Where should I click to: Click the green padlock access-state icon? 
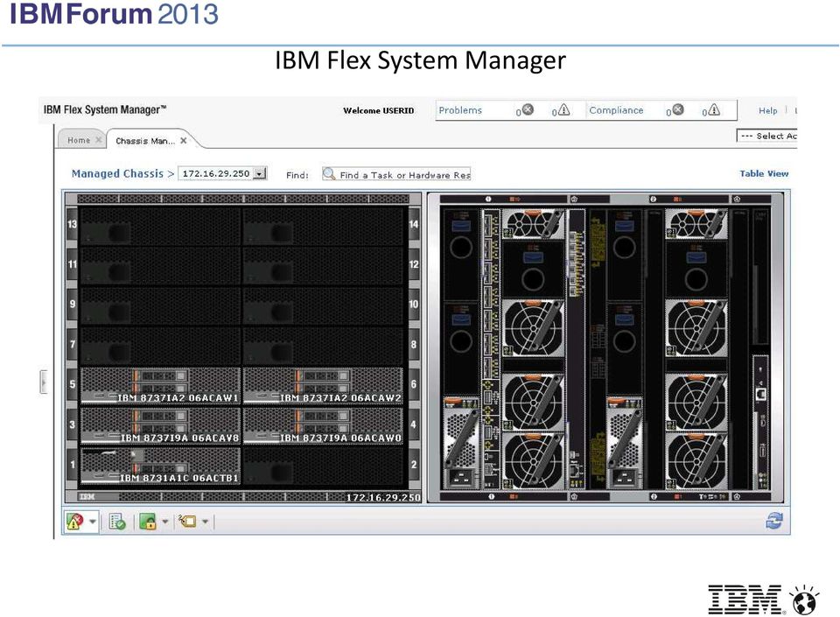pyautogui.click(x=147, y=521)
